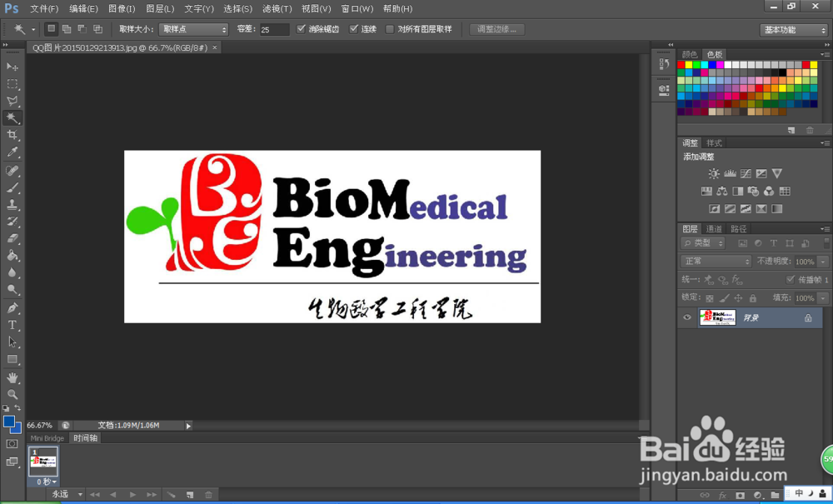Switch to the 通道 channels tab
This screenshot has height=504, width=833.
[x=714, y=228]
